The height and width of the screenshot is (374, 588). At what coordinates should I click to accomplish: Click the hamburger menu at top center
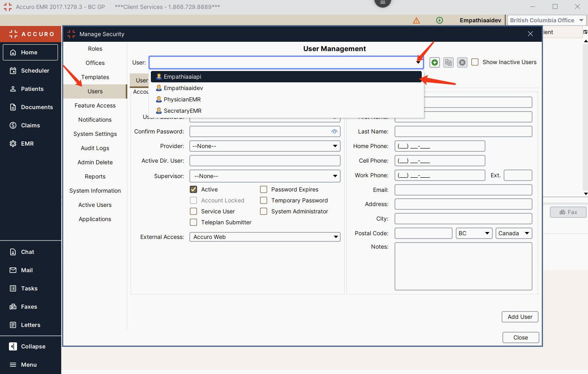pos(383,2)
